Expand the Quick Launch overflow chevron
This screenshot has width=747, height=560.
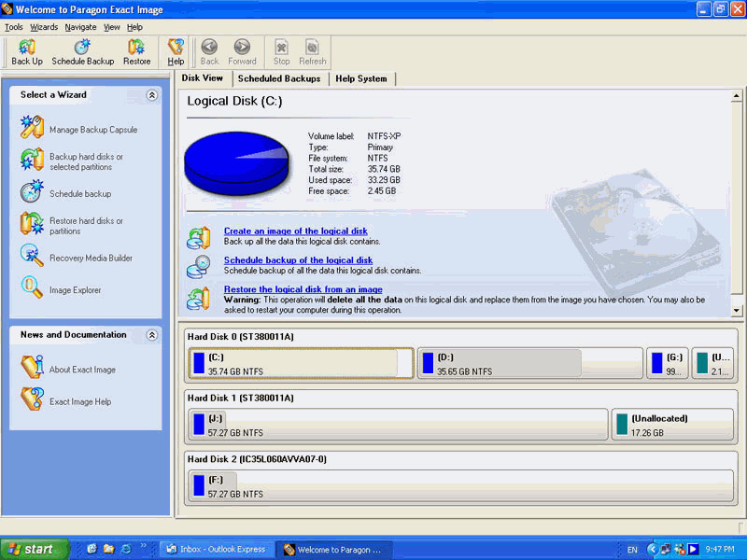[x=144, y=546]
